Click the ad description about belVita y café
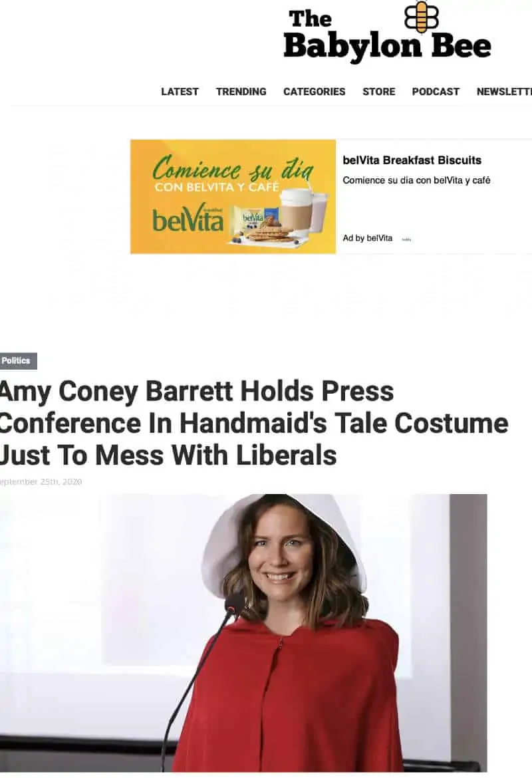This screenshot has width=532, height=778. click(x=416, y=180)
